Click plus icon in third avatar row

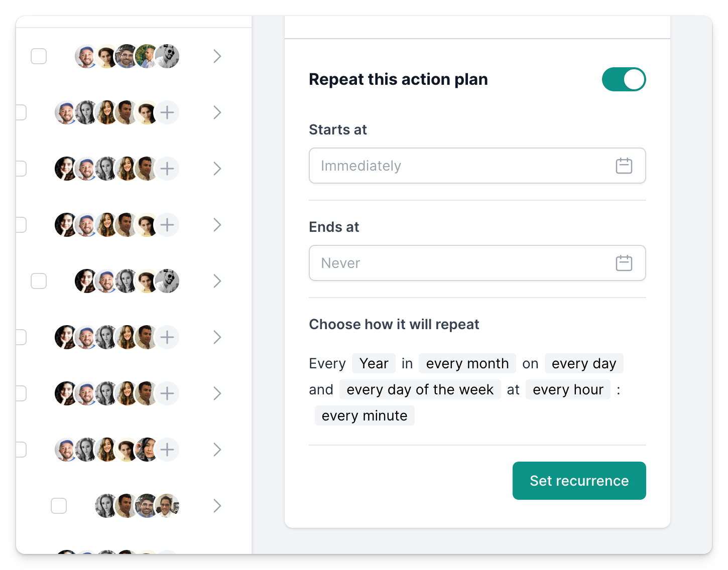tap(167, 169)
